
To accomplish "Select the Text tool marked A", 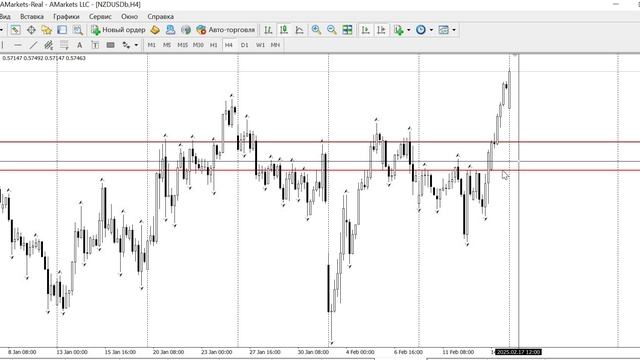I will coord(80,45).
